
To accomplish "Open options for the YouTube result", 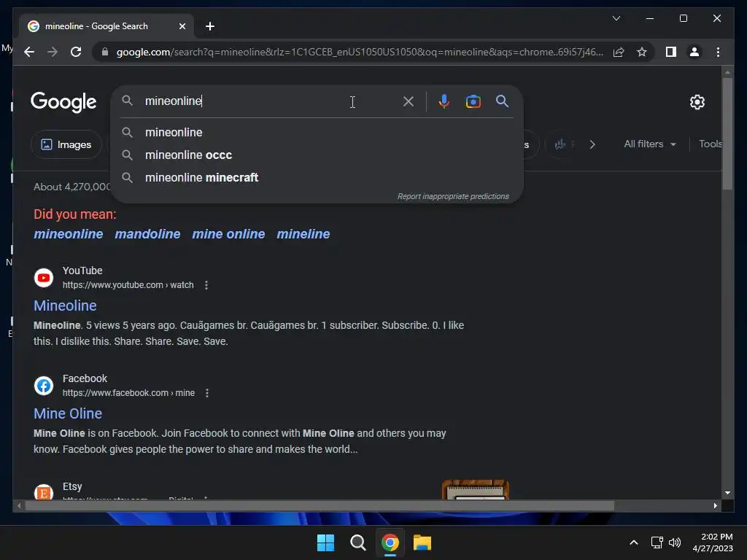I will [206, 285].
